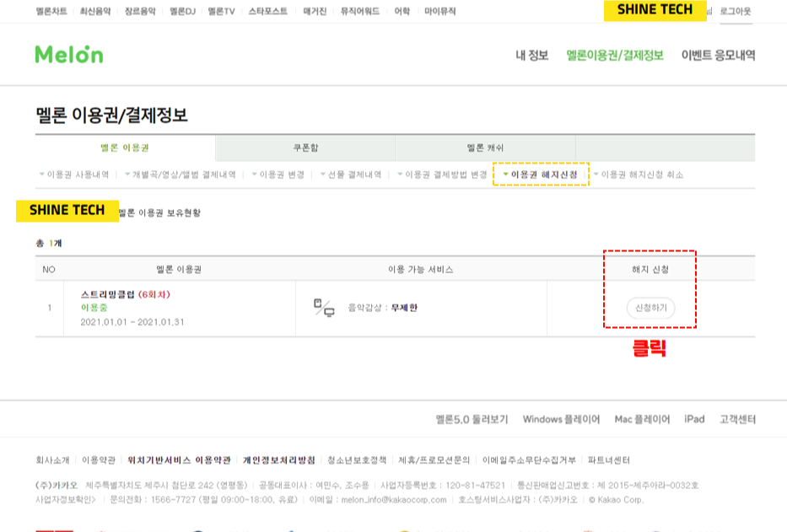This screenshot has height=532, width=787.
Task: Open 멜론DJ in top navigation
Action: [x=183, y=11]
